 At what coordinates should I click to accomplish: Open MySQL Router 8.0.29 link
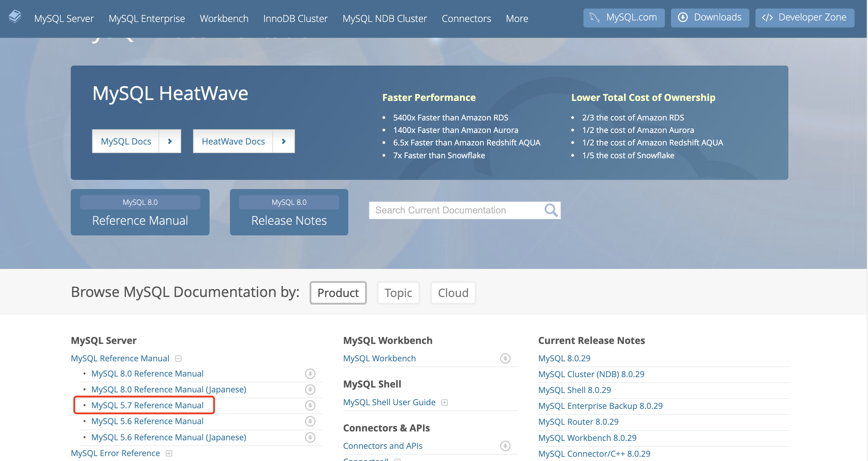coord(579,422)
